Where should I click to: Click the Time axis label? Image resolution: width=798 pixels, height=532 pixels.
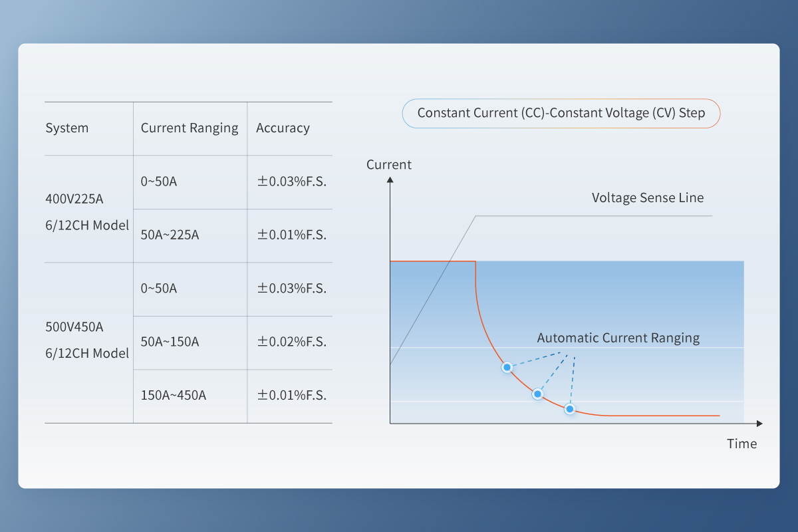pos(741,444)
